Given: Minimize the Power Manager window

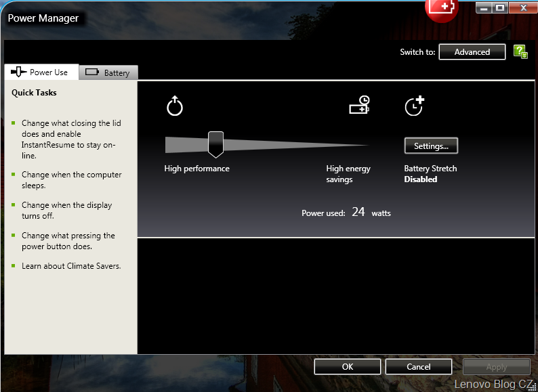Looking at the screenshot, I should tap(484, 7).
